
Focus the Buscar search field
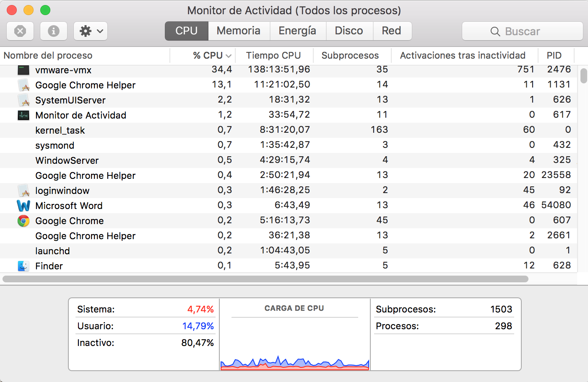click(523, 31)
